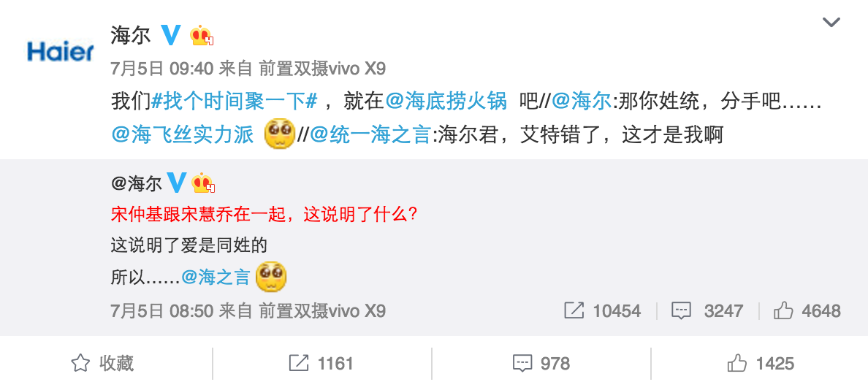
Task: Open the @统一海之言 mention
Action: tap(370, 135)
